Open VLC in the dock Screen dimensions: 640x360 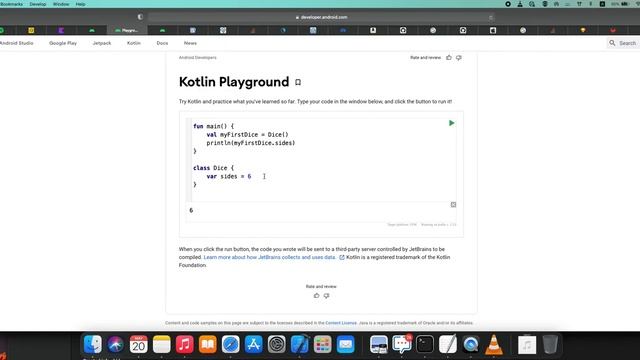pyautogui.click(x=494, y=344)
